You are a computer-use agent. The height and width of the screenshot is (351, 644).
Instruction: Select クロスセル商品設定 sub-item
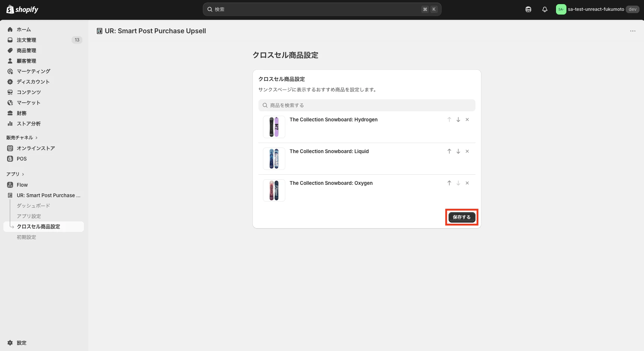coord(44,227)
